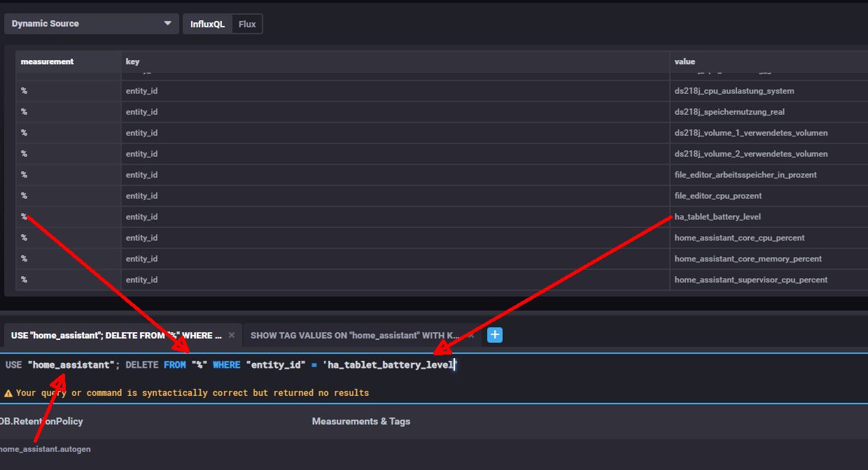Select the home_assistant.autogen retention policy
868x470 pixels.
coord(45,449)
